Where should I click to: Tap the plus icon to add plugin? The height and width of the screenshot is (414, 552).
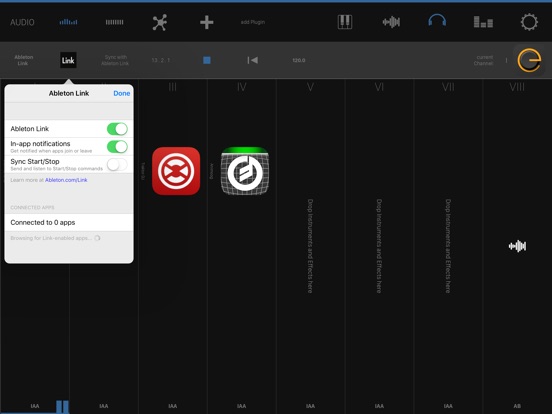click(x=207, y=23)
